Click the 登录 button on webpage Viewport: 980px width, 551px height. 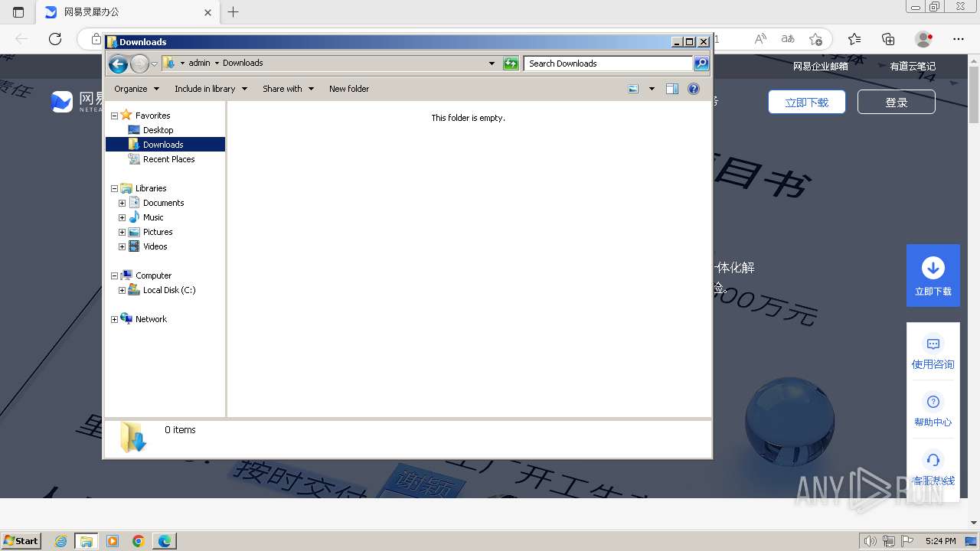pos(897,102)
